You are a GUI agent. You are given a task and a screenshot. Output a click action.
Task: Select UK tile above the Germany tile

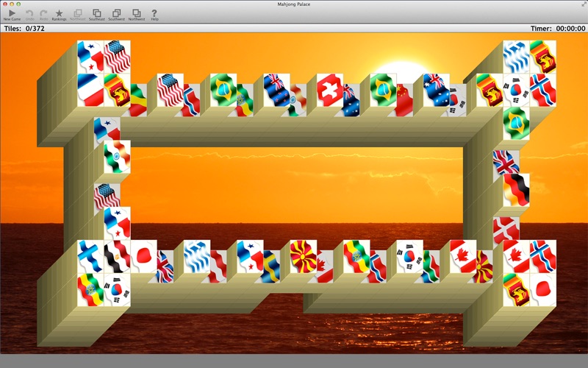point(506,163)
